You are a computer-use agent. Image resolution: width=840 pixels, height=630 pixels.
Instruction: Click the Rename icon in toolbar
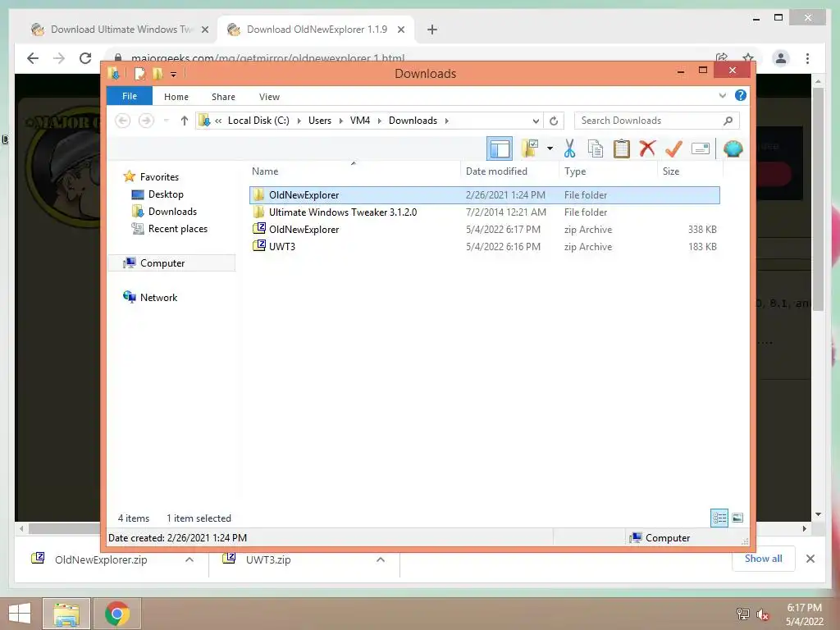701,148
